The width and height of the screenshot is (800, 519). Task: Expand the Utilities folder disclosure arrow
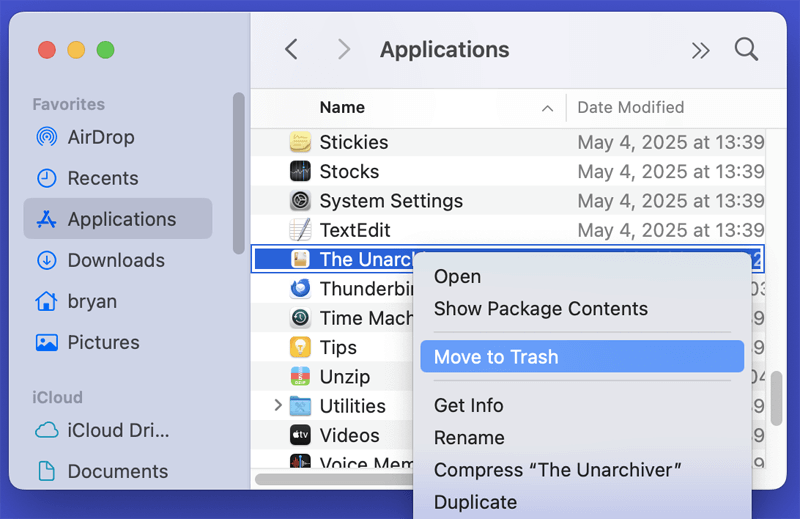pos(278,406)
